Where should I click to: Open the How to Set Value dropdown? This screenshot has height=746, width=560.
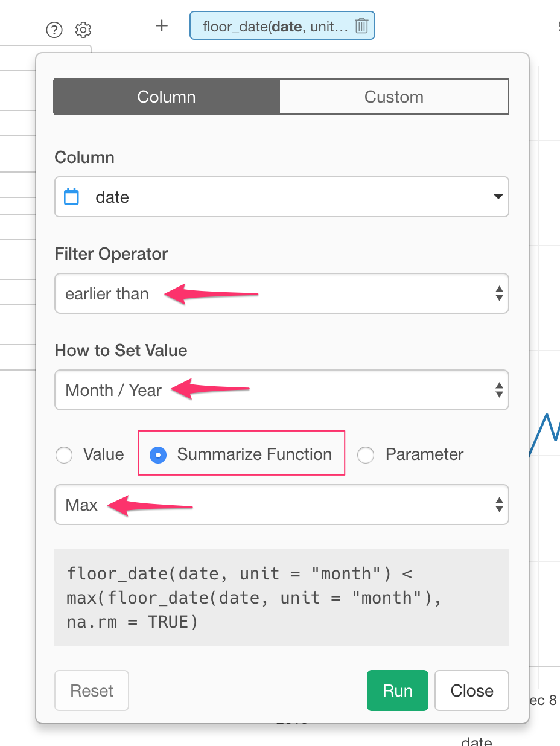pos(281,391)
